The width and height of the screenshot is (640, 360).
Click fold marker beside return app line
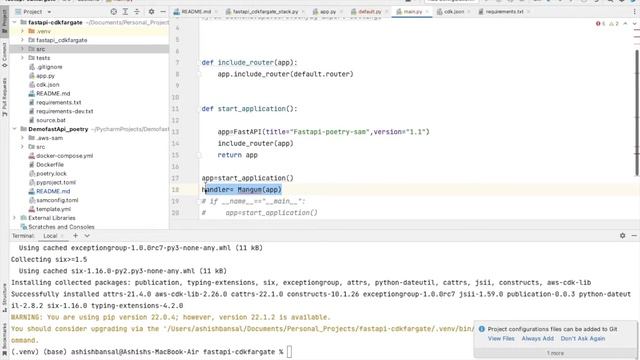pyautogui.click(x=199, y=155)
